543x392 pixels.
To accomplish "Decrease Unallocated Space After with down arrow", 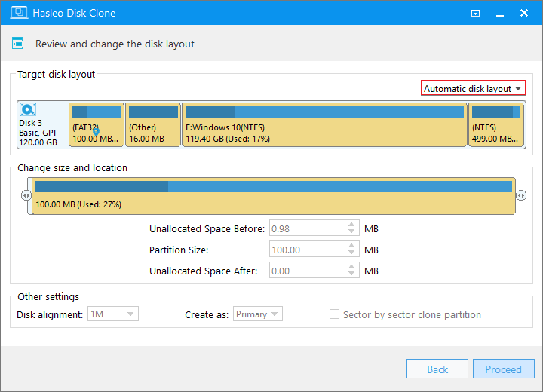I will 351,274.
